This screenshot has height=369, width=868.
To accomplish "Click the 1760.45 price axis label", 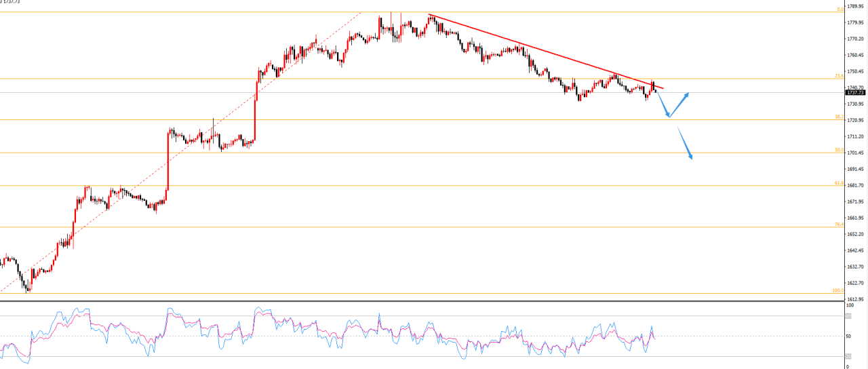I will pos(856,55).
